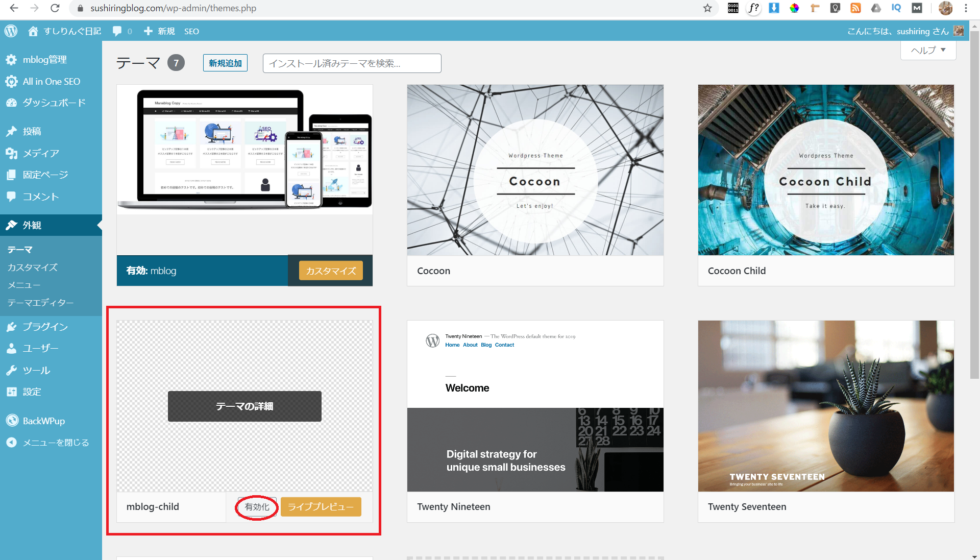Collapse sidebar with メニューを閉じる
The image size is (980, 560).
point(47,443)
